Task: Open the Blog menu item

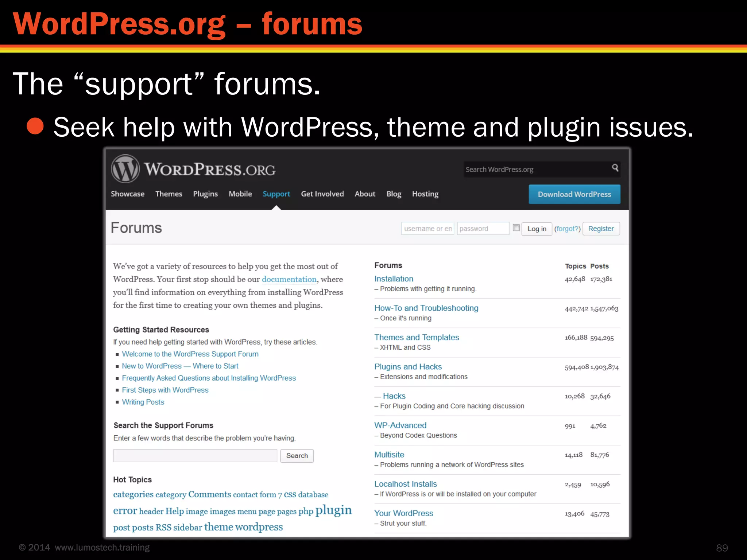Action: click(394, 194)
